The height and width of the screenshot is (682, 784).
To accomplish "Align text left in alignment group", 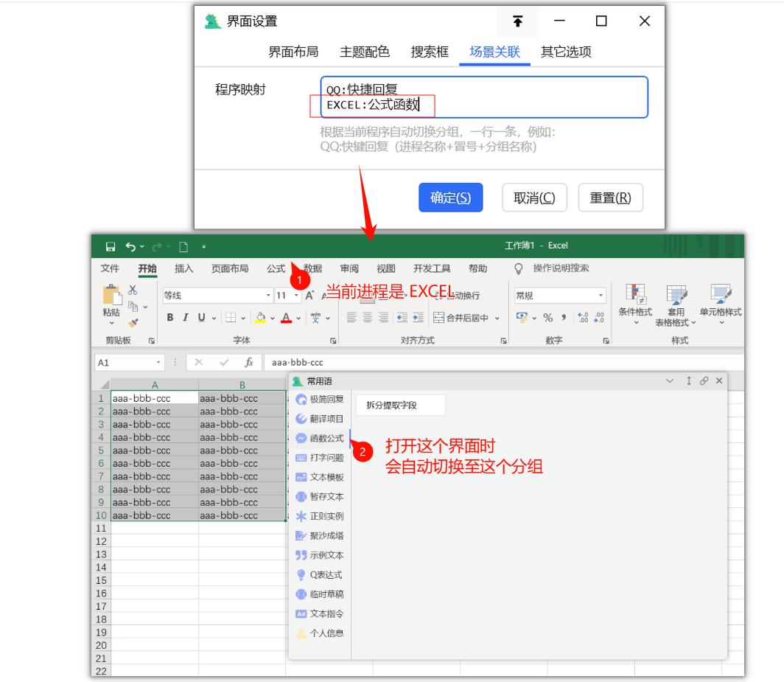I will coord(351,317).
